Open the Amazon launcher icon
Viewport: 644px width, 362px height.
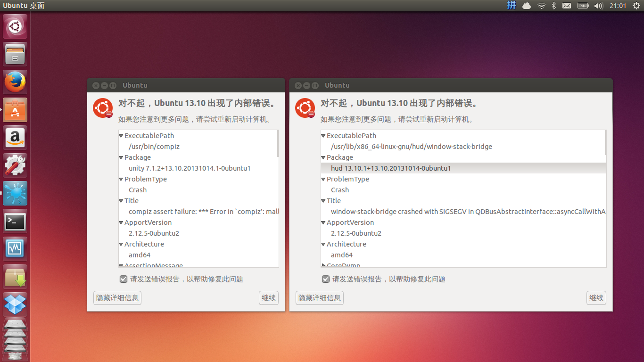15,138
